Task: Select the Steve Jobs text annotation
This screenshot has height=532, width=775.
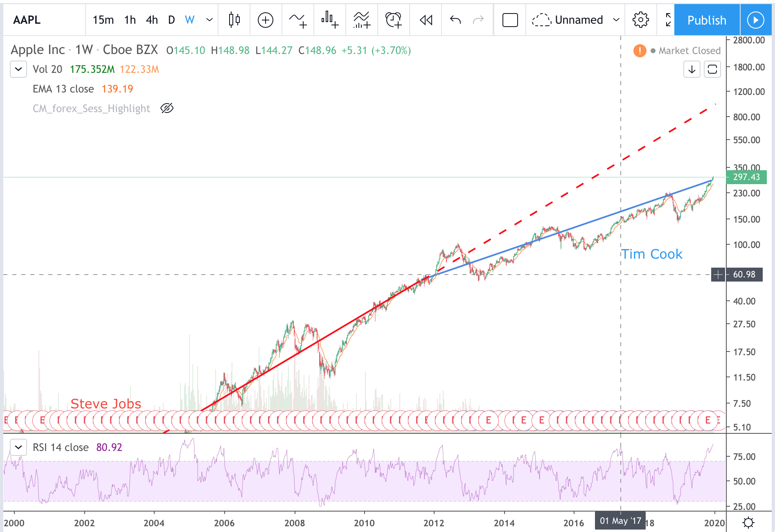Action: coord(106,404)
